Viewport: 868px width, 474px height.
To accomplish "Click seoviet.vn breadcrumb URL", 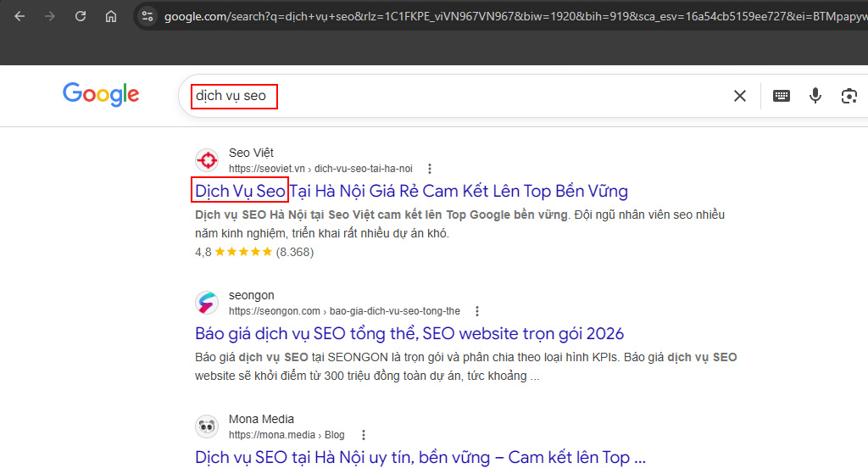I will pyautogui.click(x=320, y=169).
